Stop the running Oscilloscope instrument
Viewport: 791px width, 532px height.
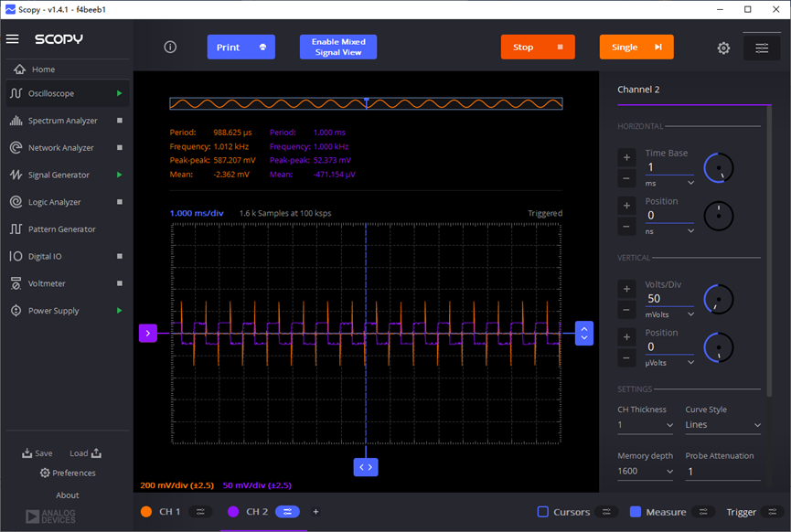click(x=120, y=93)
